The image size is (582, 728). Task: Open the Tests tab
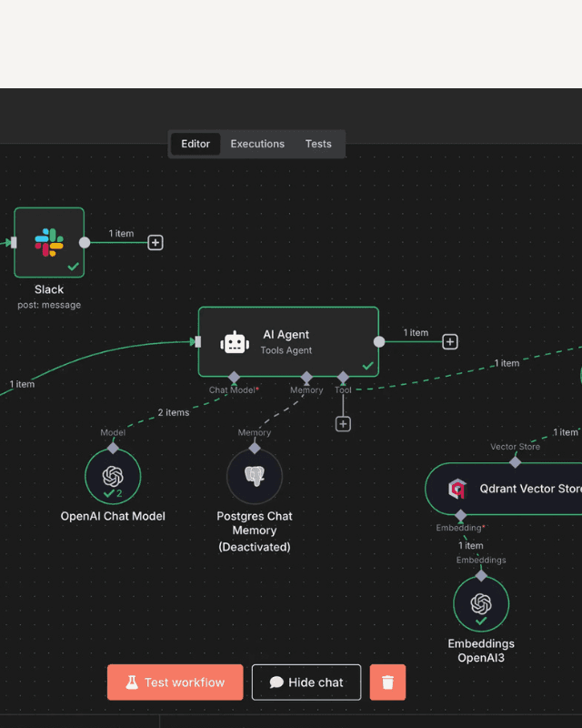pyautogui.click(x=318, y=144)
